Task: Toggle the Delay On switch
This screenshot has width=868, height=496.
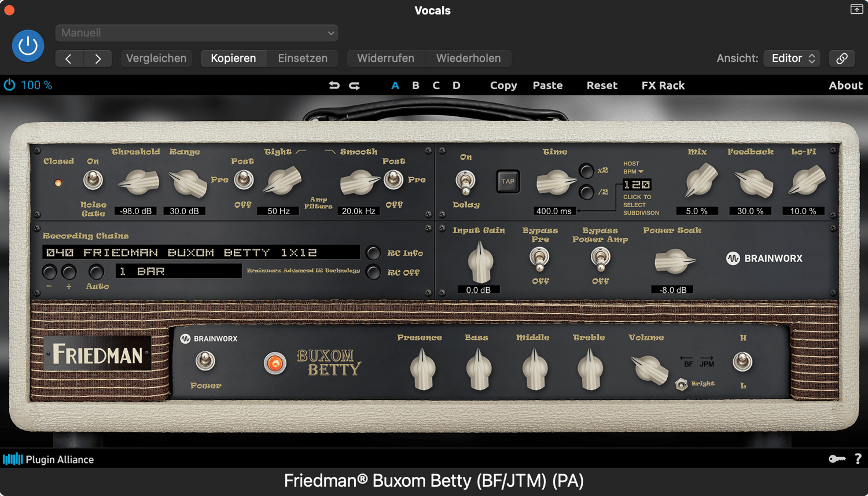Action: 465,181
